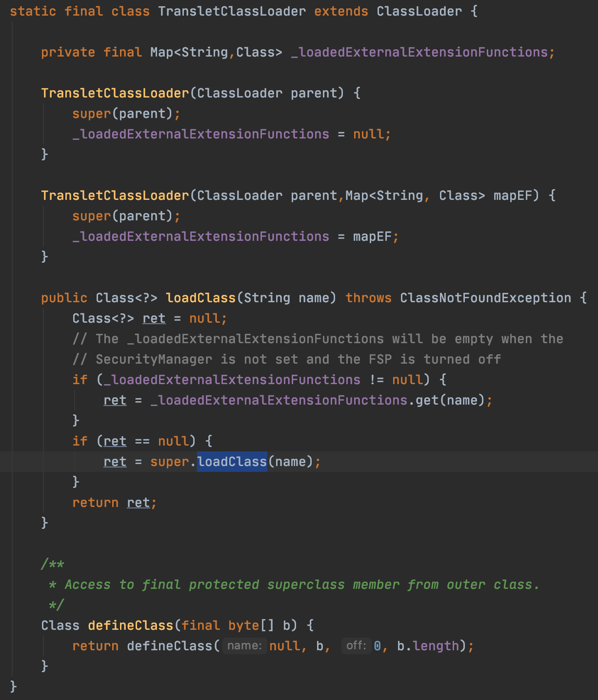Click the _loadedExternalExtensionFunctions field in the private final declaration
598x700 pixels.
click(x=419, y=52)
